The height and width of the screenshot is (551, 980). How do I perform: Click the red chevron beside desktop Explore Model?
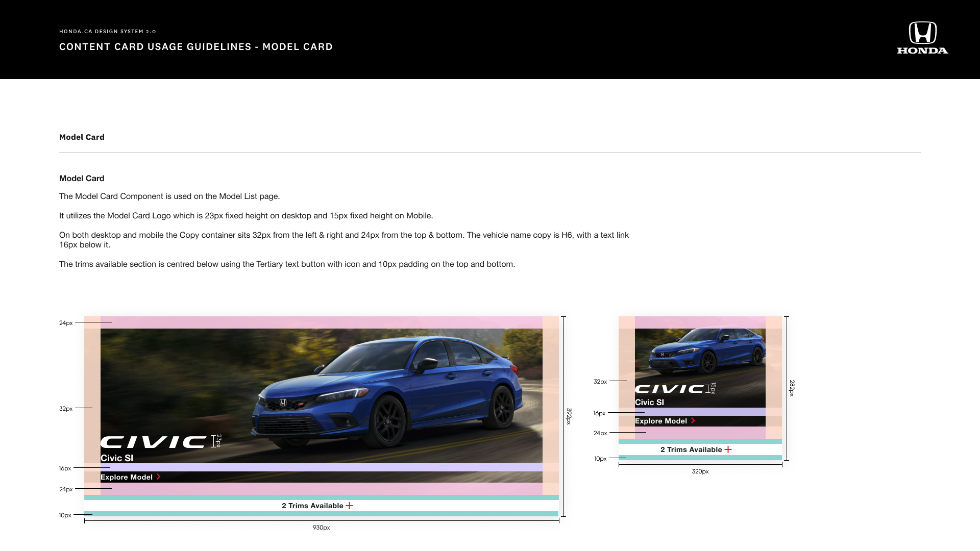point(159,477)
